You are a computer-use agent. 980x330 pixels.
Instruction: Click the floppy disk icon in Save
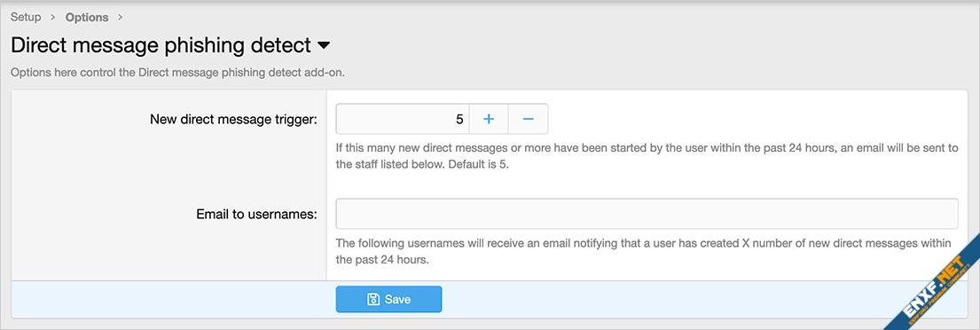(x=373, y=299)
